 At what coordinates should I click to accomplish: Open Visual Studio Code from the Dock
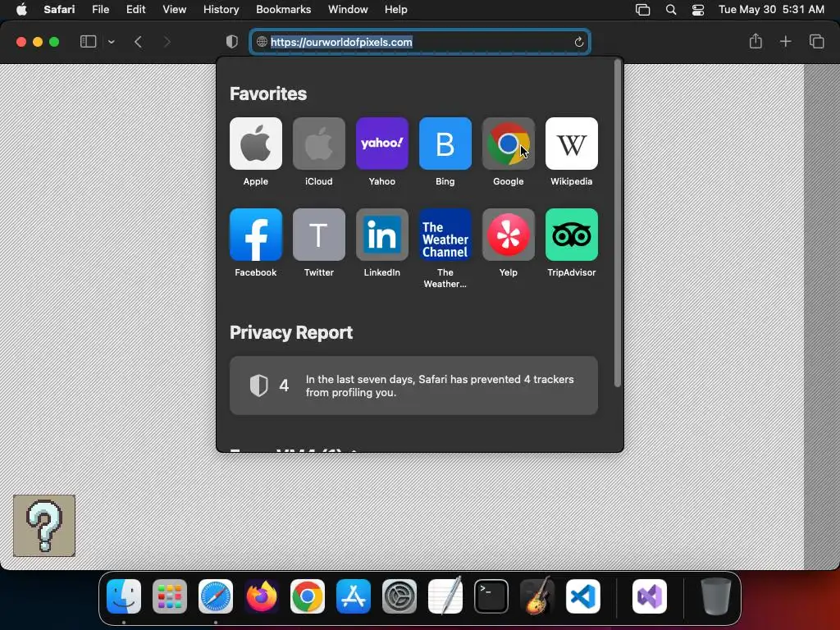[583, 596]
